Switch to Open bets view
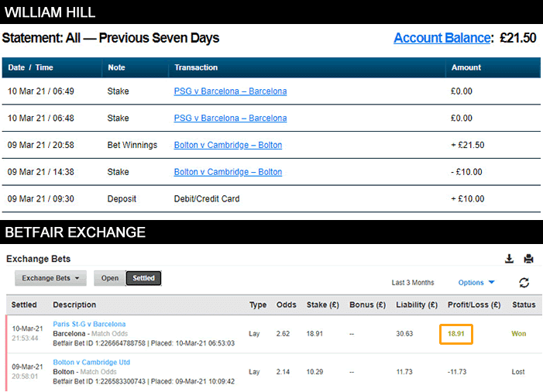 click(x=109, y=278)
